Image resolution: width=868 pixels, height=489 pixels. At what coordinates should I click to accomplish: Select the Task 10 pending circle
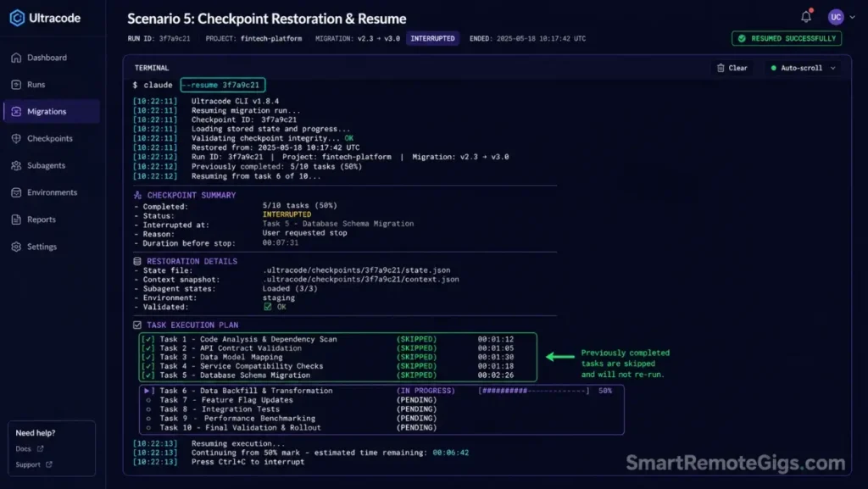(148, 428)
